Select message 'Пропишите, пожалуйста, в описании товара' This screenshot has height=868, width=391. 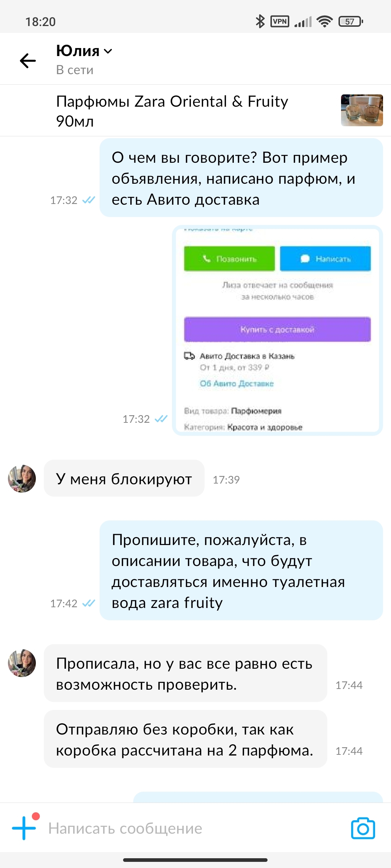tap(241, 571)
